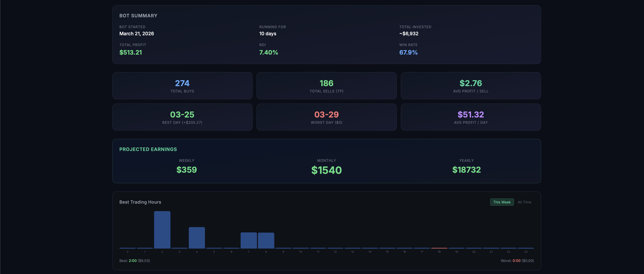The height and width of the screenshot is (274, 644).
Task: Click the red hour 18 bar marker
Action: [x=439, y=248]
